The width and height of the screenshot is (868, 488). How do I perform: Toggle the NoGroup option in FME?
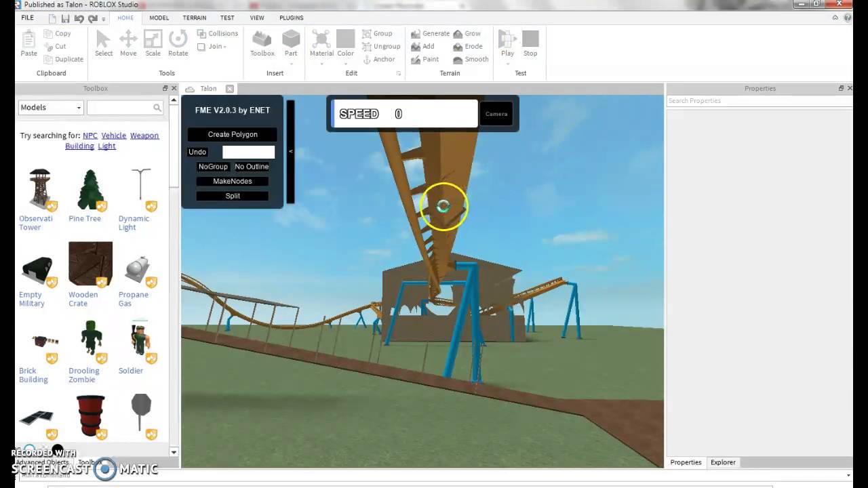[213, 167]
